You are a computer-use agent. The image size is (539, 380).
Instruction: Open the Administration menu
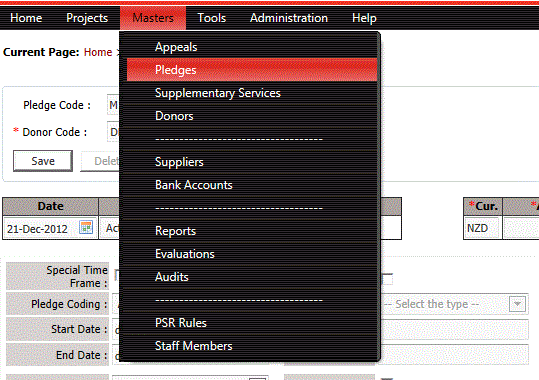(289, 18)
